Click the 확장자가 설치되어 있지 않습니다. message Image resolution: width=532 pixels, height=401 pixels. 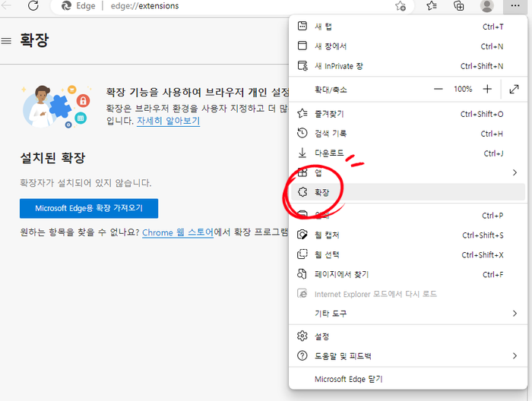point(85,183)
